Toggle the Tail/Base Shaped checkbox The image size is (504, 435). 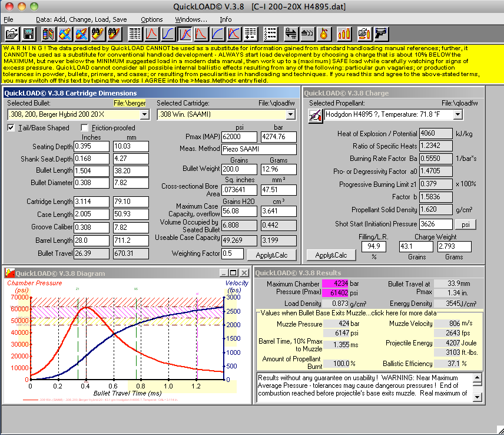click(x=11, y=128)
